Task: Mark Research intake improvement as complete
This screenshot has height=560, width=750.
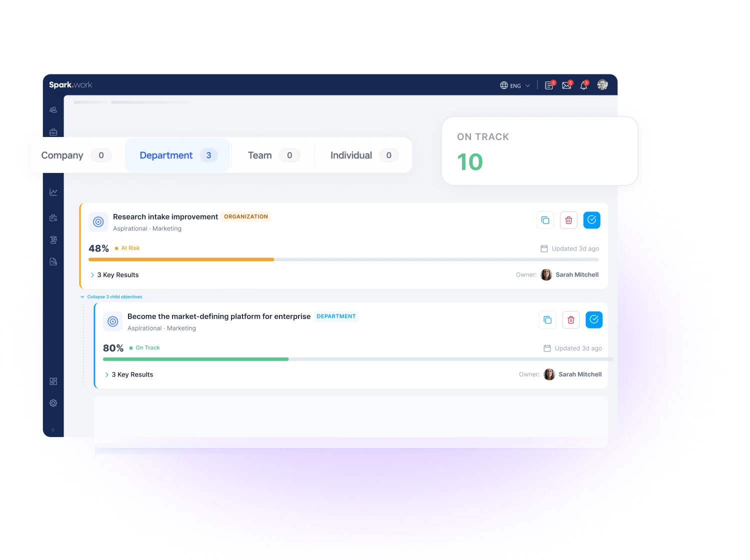Action: pyautogui.click(x=591, y=220)
